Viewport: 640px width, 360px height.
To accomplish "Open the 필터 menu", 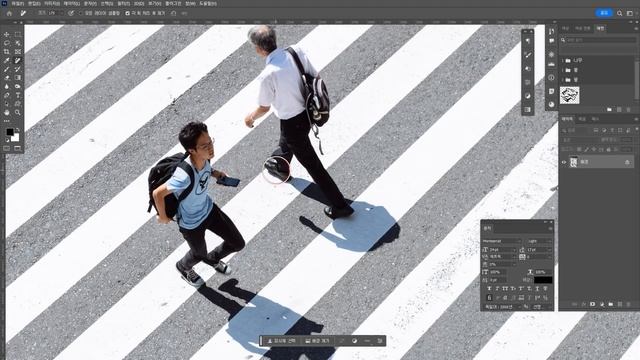I will click(123, 3).
